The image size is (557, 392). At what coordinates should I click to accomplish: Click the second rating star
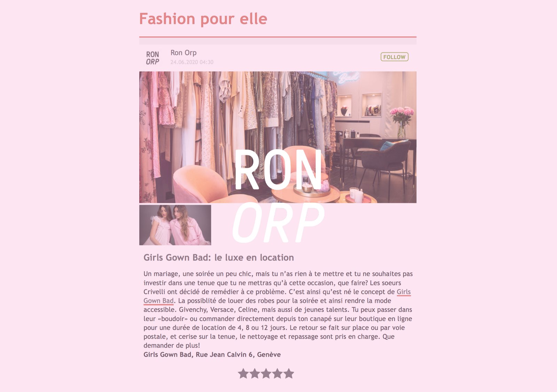tap(254, 374)
